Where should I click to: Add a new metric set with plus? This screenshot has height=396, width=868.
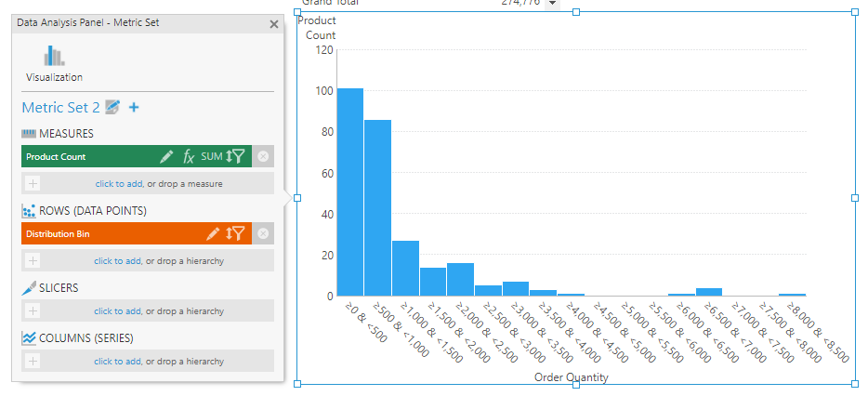pos(134,107)
